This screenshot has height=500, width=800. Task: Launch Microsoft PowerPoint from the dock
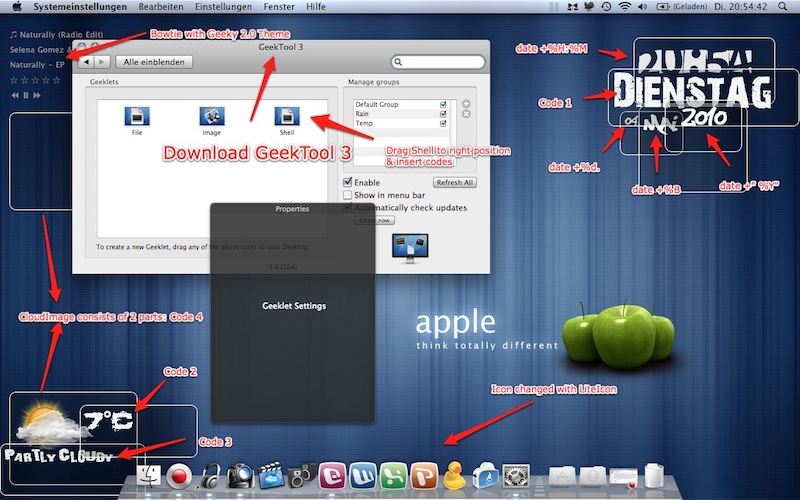point(424,476)
